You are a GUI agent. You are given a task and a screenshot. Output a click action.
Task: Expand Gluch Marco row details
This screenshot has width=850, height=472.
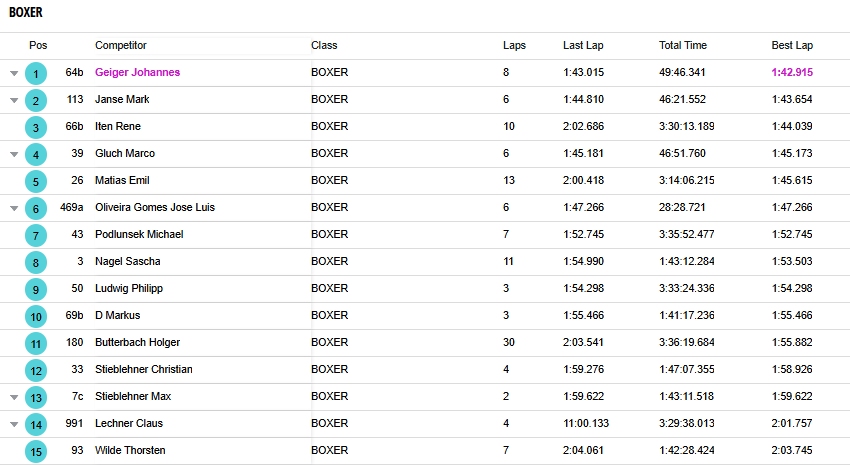coord(14,154)
